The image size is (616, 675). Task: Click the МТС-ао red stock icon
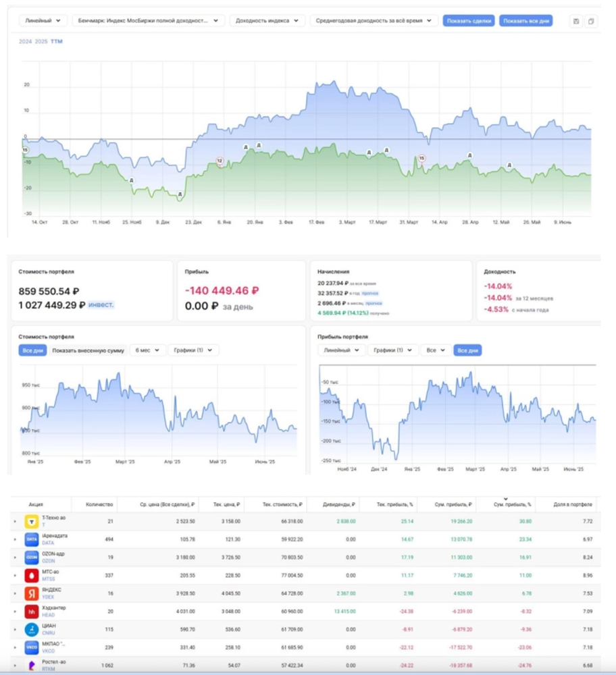(32, 576)
